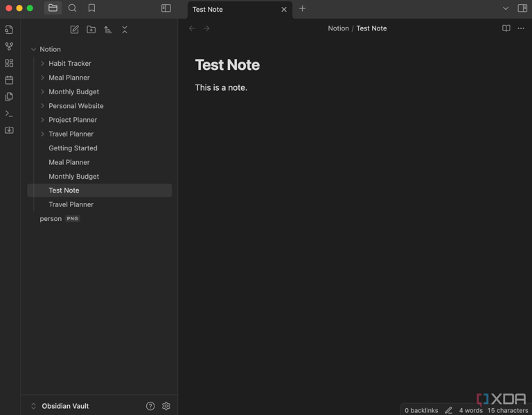This screenshot has width=532, height=415.
Task: Collapse the Notion root folder
Action: pyautogui.click(x=33, y=49)
